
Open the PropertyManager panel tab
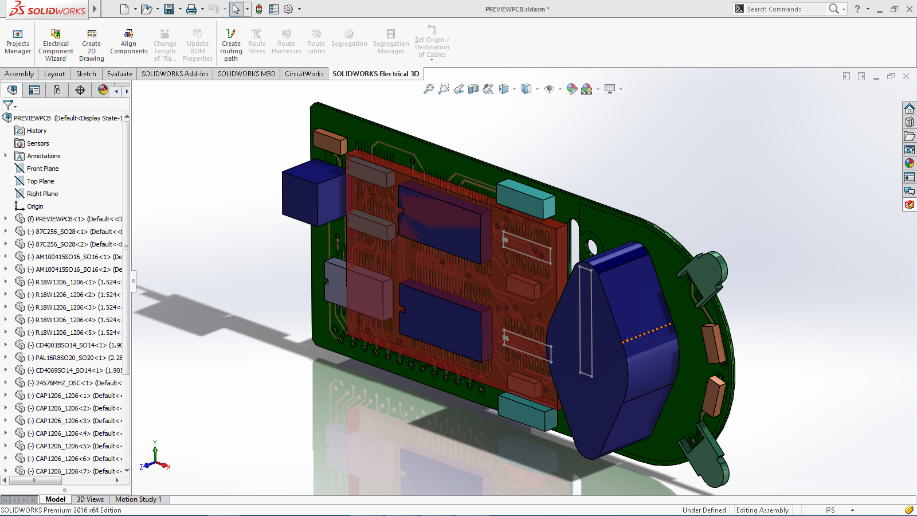pos(33,90)
